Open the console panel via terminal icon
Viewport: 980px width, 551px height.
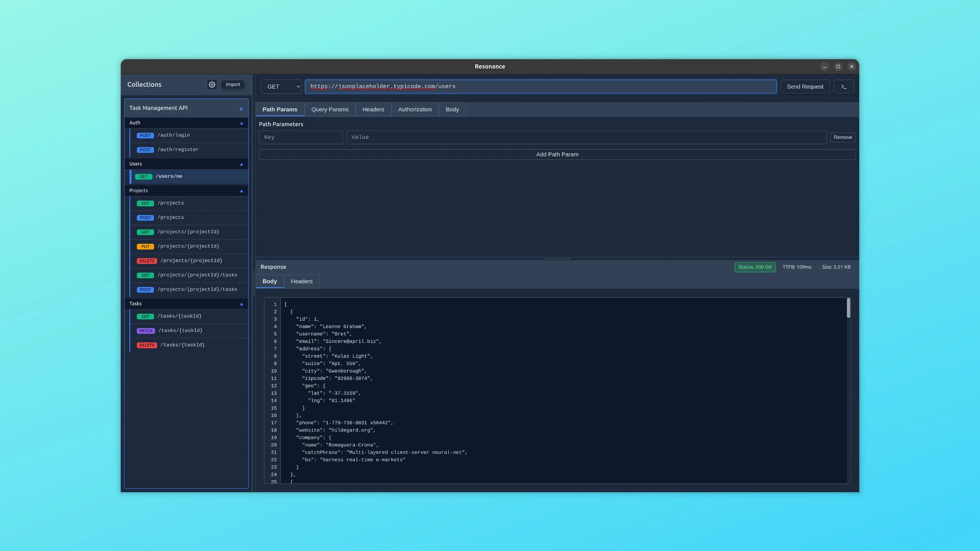(844, 86)
